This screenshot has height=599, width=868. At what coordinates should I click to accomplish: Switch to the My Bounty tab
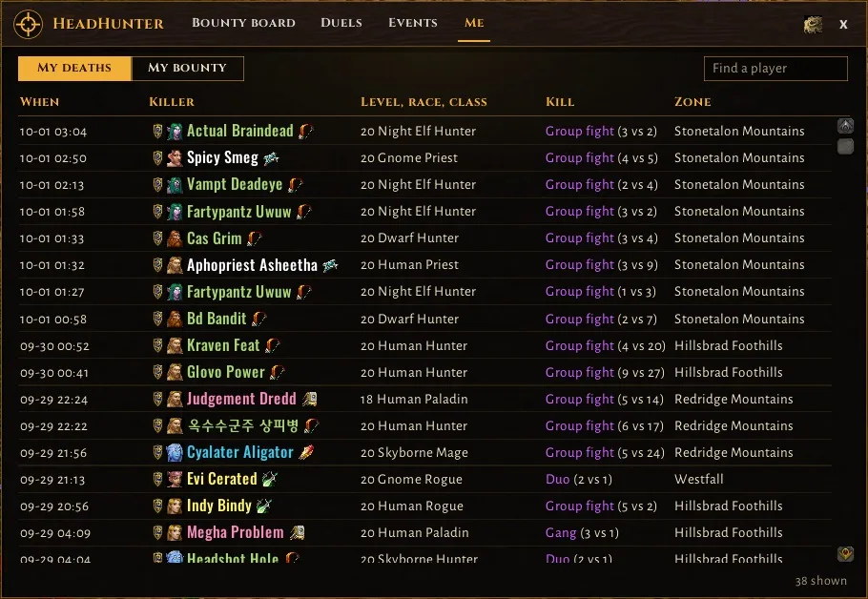pyautogui.click(x=187, y=68)
